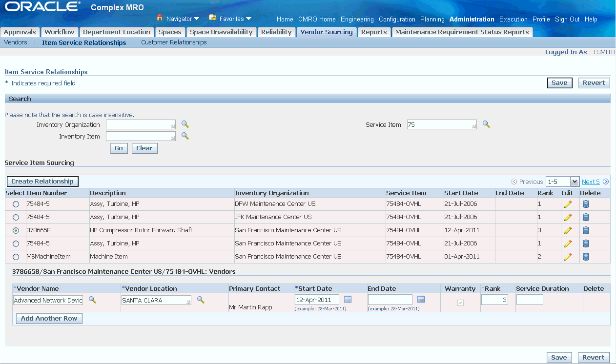The width and height of the screenshot is (616, 364).
Task: Edit the DFW Maintenance Center relationship row
Action: pos(568,204)
